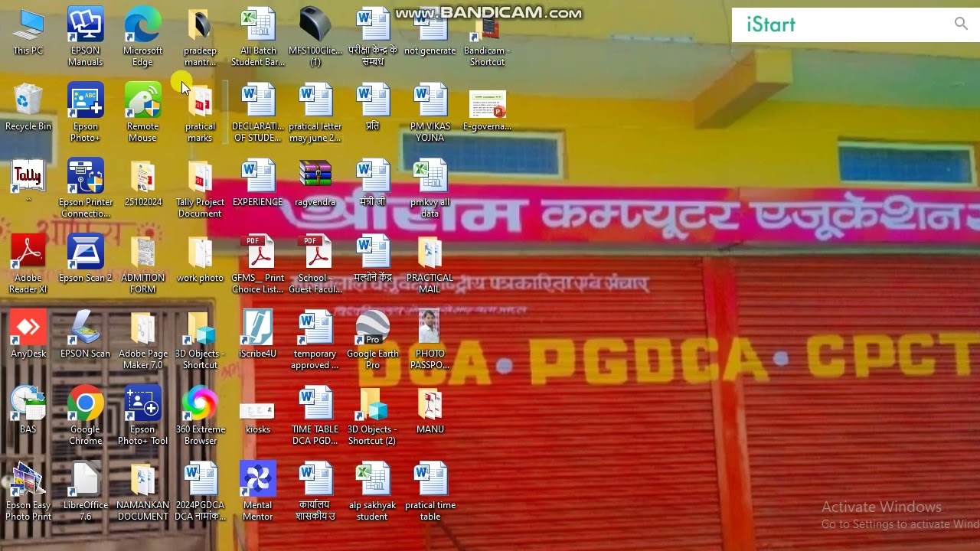
Task: Launch Epson Photo+ application
Action: [x=86, y=113]
